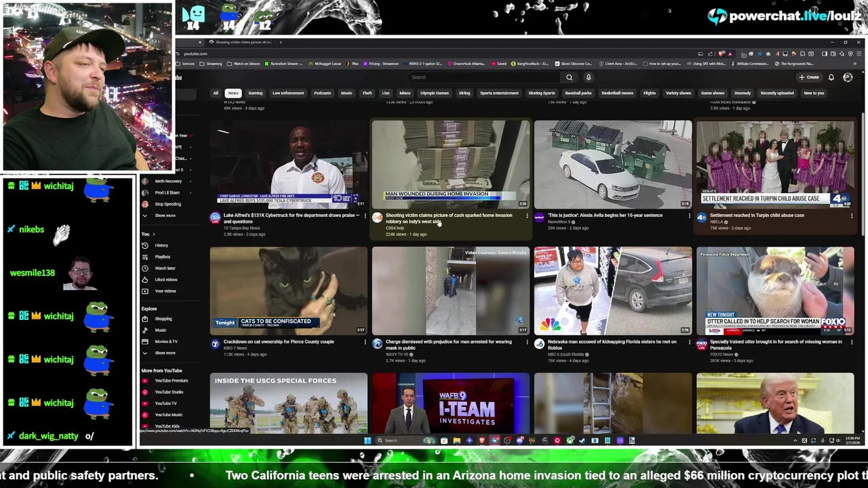Open more options for Alexis Avila video
868x488 pixels.
click(x=689, y=216)
